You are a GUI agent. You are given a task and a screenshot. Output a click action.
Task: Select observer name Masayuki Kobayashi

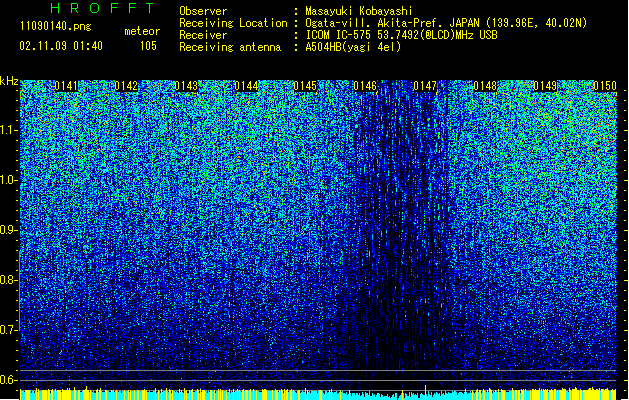click(x=359, y=11)
